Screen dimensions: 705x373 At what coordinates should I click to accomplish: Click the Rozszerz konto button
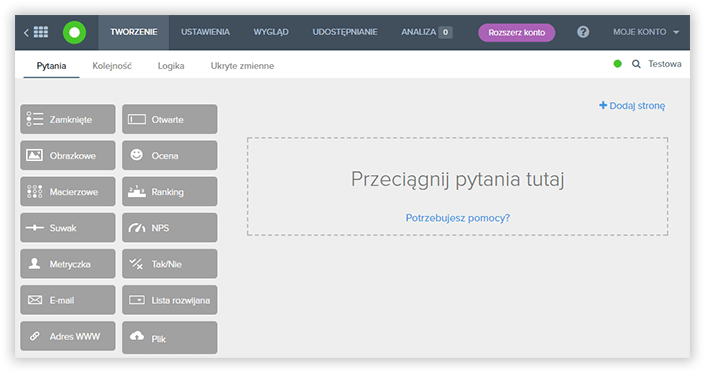(x=517, y=32)
